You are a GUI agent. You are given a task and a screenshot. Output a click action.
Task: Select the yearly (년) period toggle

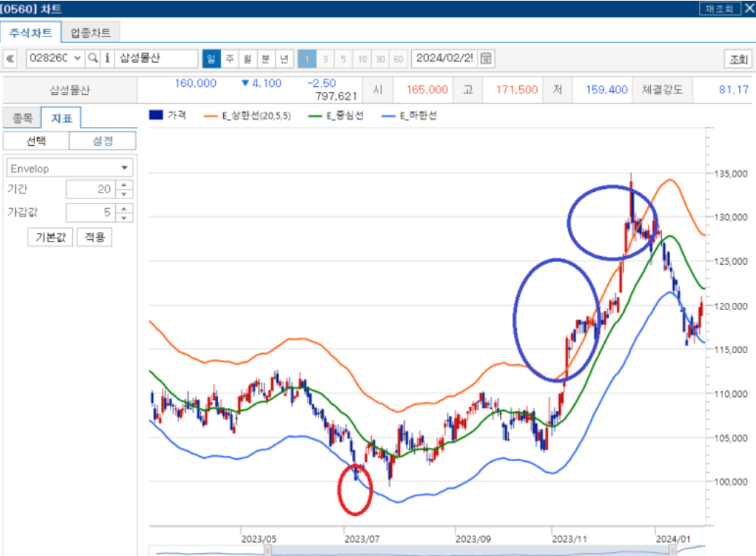coord(284,59)
